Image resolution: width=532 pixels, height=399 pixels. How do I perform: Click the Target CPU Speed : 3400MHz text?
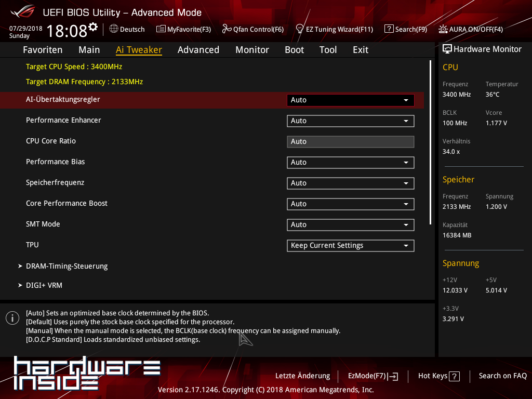pos(74,67)
